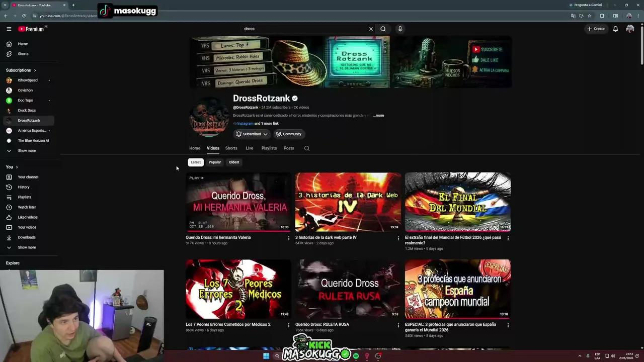The image size is (644, 362).
Task: Open Liked videos
Action: click(29, 217)
